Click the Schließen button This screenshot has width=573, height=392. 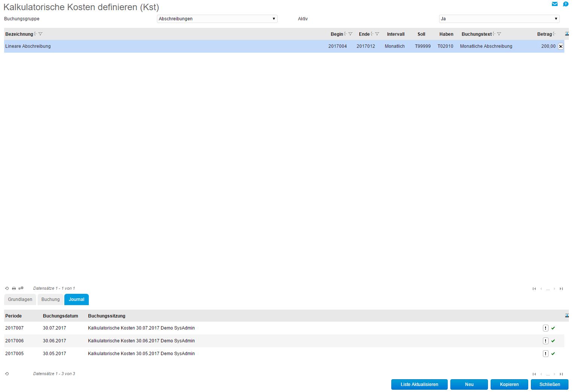[x=550, y=384]
